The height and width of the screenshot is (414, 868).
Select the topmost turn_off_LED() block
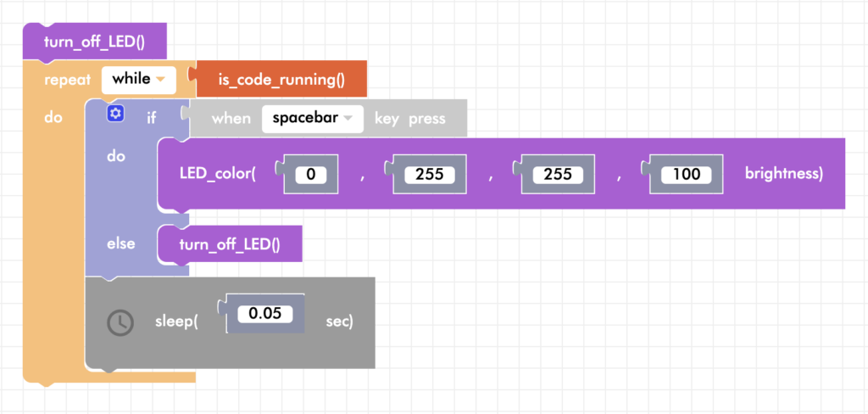click(93, 42)
